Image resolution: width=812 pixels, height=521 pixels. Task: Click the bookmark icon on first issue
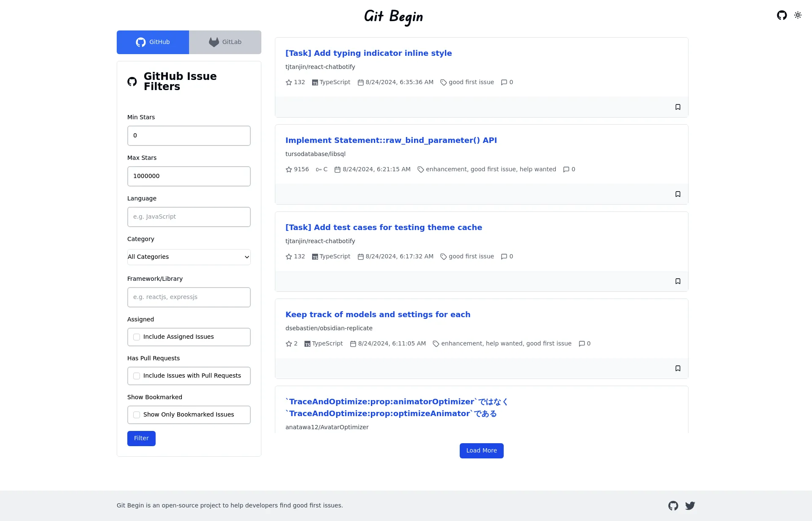click(x=678, y=107)
